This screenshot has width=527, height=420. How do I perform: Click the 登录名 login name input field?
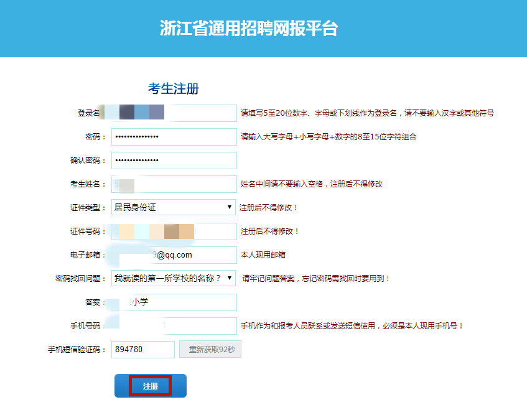pyautogui.click(x=174, y=113)
